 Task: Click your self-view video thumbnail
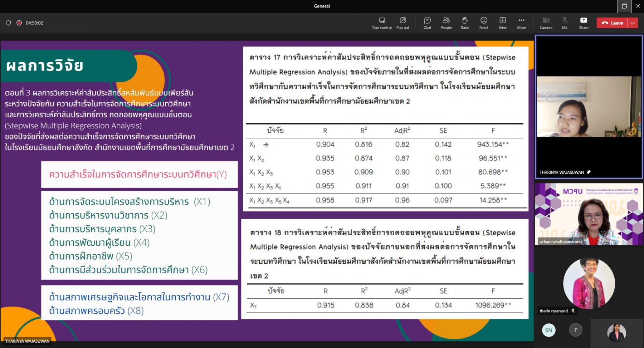coord(616,333)
